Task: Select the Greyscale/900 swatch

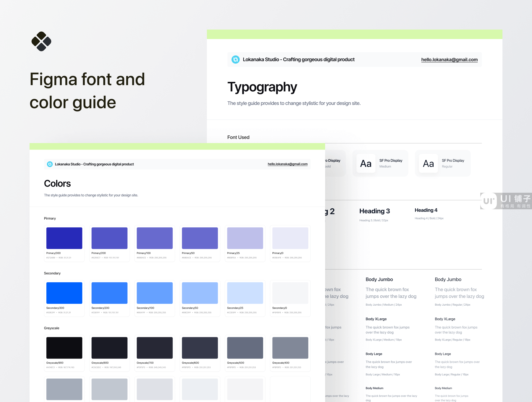Action: coord(64,348)
